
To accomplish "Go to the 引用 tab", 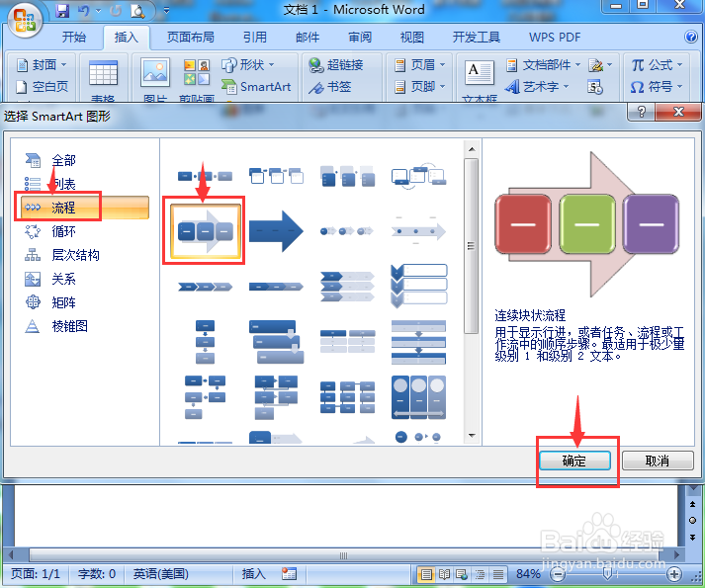I will pyautogui.click(x=254, y=37).
